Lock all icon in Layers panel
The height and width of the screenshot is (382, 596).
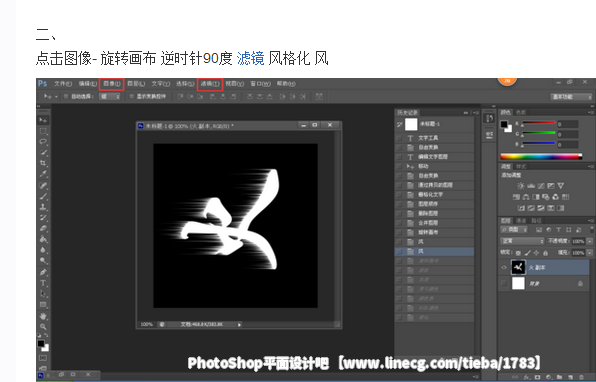pos(545,253)
